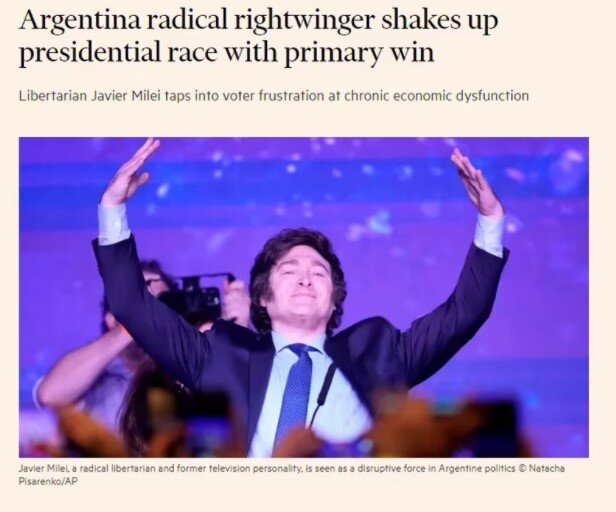This screenshot has height=512, width=616.
Task: Click the words "primary win" in the headline
Action: pos(359,53)
